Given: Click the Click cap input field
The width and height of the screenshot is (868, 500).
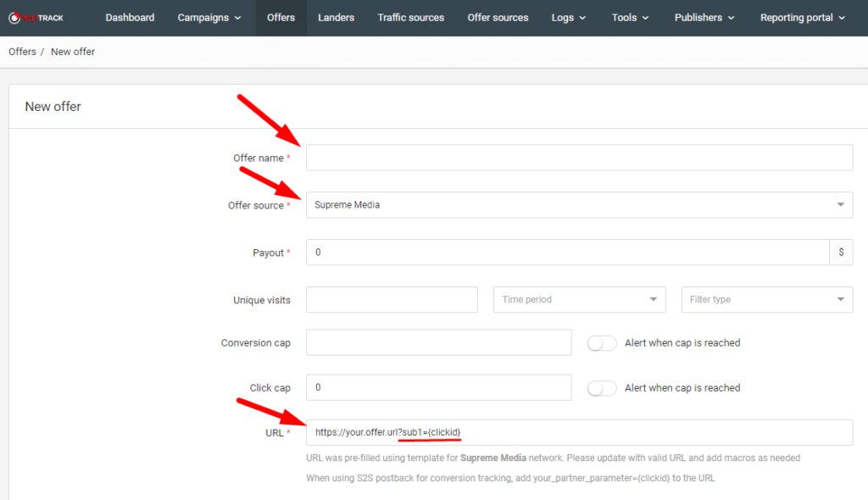Looking at the screenshot, I should pyautogui.click(x=438, y=387).
